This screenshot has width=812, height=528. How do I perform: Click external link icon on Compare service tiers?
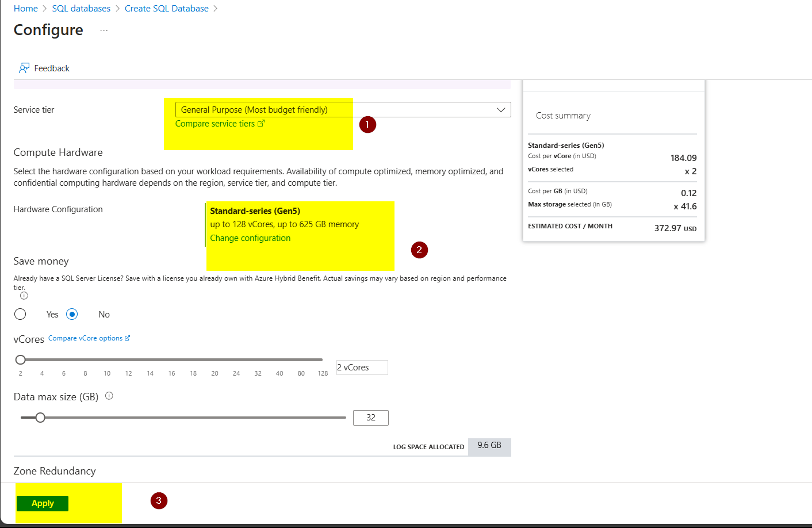pyautogui.click(x=262, y=123)
